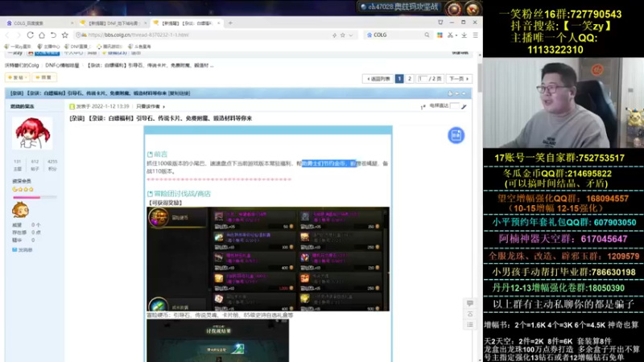
Task: Open the 斗鱼 bookmark
Action: (139, 47)
